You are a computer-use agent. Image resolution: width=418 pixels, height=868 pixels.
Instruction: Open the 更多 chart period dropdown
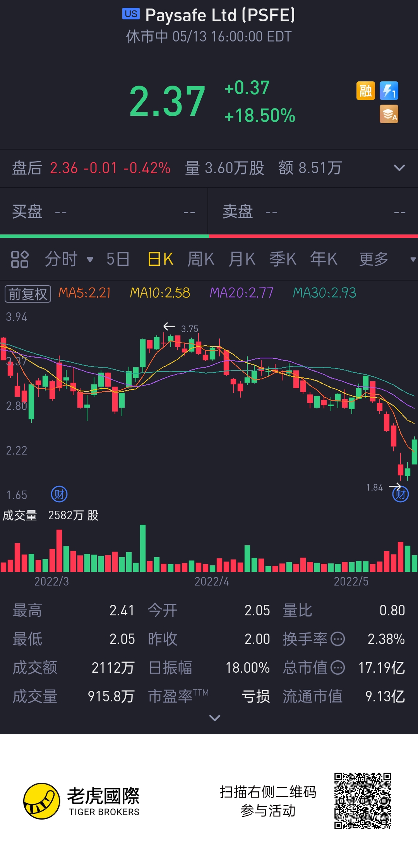pos(387,259)
